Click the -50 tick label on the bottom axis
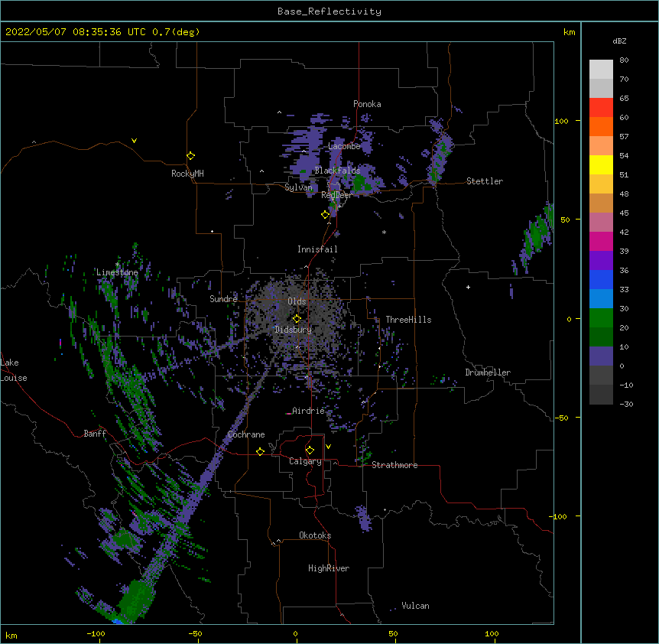The height and width of the screenshot is (644, 659). tap(195, 634)
